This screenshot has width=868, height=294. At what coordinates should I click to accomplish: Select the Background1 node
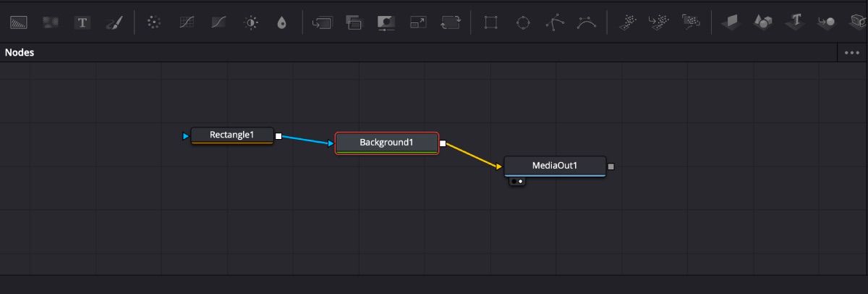point(387,143)
